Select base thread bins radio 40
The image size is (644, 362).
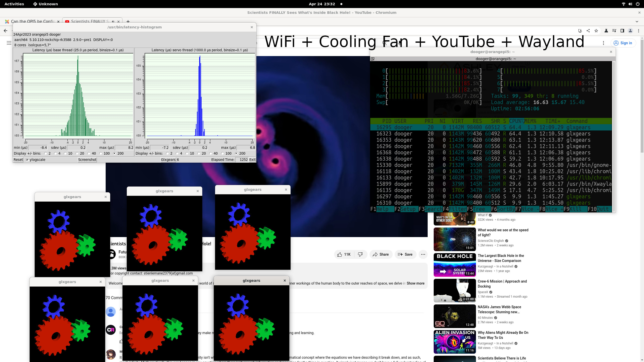89,153
